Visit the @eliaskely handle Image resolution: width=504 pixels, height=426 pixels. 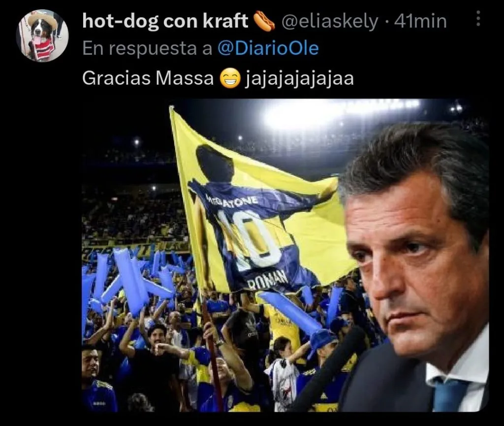tap(329, 22)
